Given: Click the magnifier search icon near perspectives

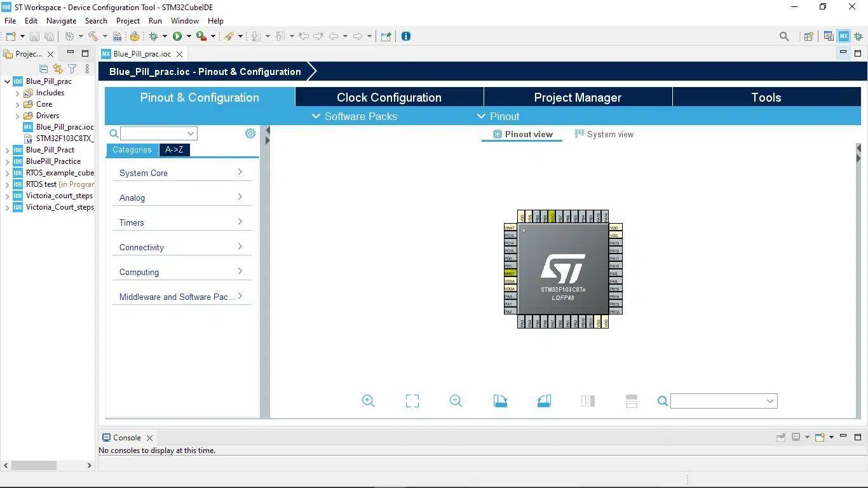Looking at the screenshot, I should pos(784,37).
